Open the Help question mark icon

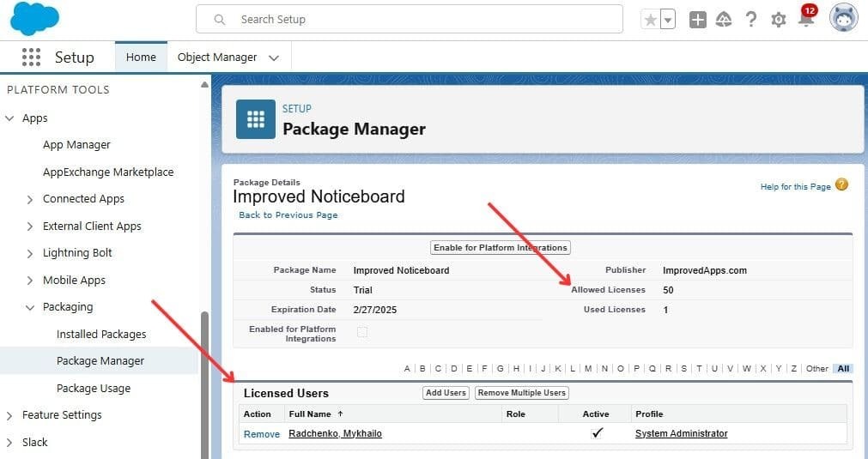750,20
